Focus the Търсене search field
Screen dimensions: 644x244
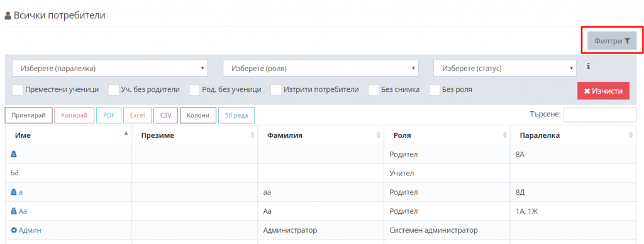coord(600,115)
